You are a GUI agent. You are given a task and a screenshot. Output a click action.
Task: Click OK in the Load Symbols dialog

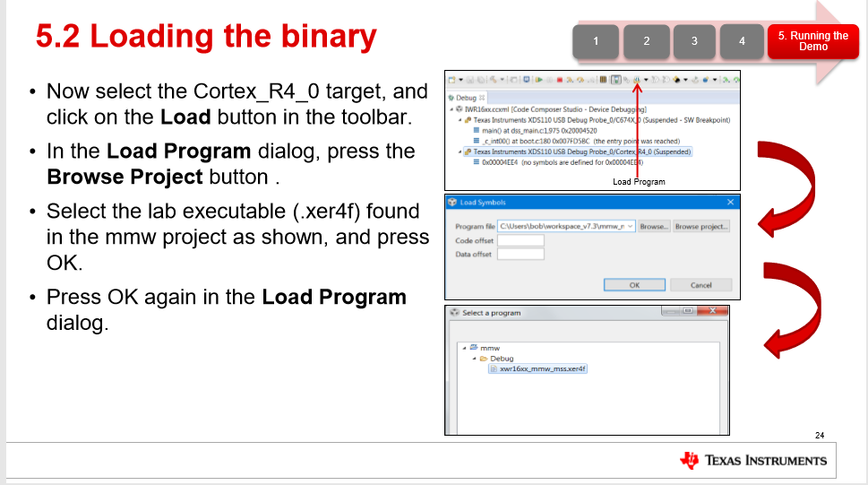634,285
